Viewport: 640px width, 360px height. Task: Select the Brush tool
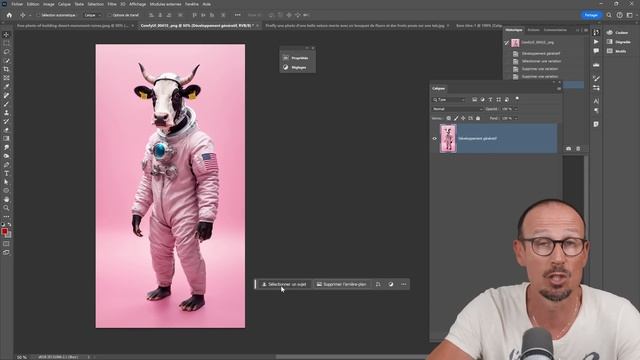[6, 104]
